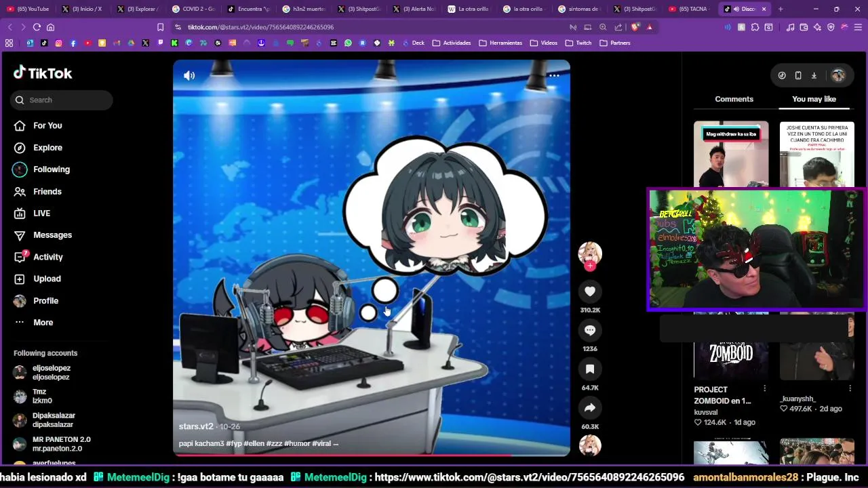The width and height of the screenshot is (868, 488).
Task: Open the spinning sound disc thumbnail
Action: (590, 445)
